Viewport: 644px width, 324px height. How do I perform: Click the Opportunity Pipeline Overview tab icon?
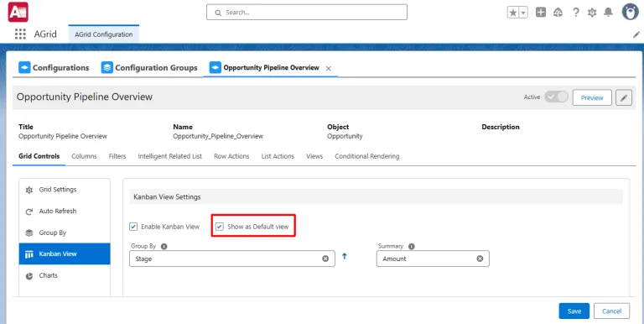(216, 67)
